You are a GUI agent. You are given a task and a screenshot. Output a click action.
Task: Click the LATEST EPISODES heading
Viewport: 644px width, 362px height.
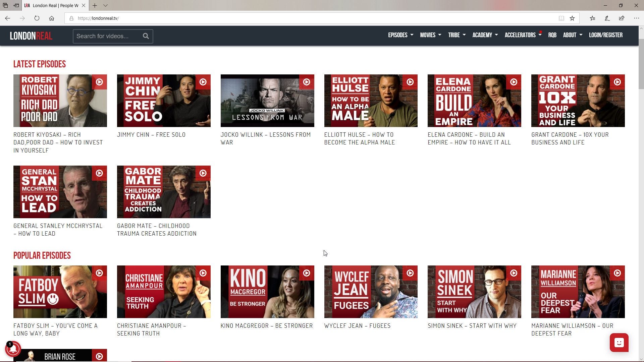(x=40, y=64)
